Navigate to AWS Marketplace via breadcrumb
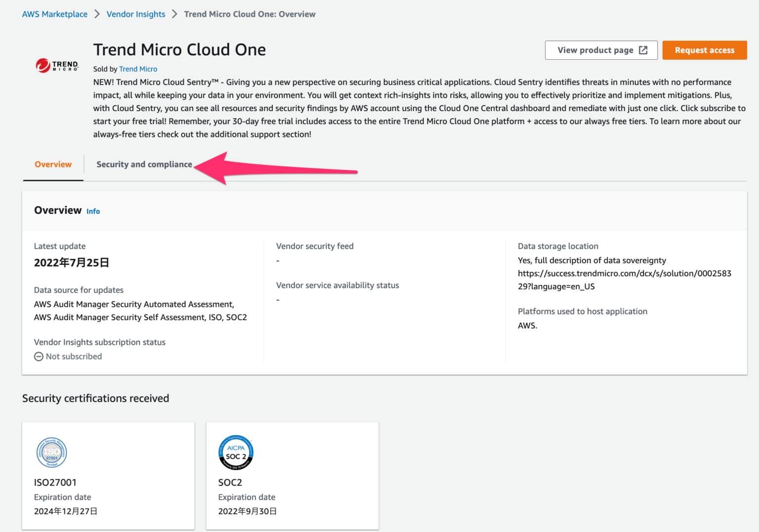759x532 pixels. pyautogui.click(x=54, y=14)
